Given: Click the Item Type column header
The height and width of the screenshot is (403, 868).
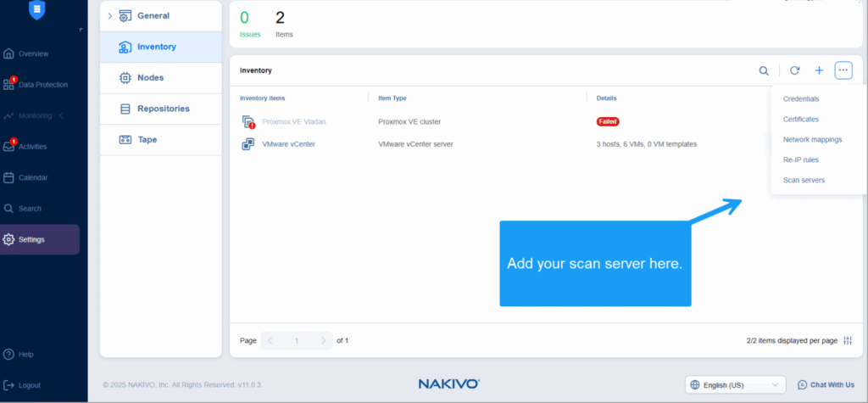Looking at the screenshot, I should (392, 98).
